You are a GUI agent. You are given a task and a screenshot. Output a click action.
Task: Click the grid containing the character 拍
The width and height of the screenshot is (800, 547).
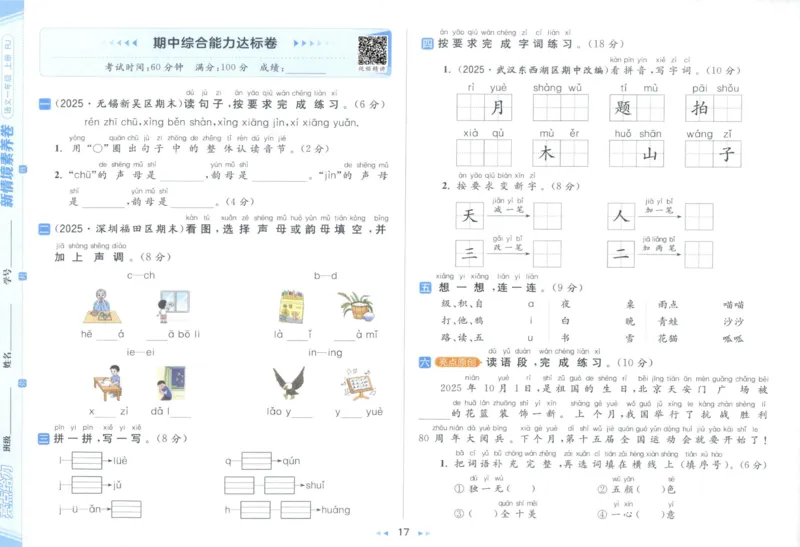pos(714,108)
